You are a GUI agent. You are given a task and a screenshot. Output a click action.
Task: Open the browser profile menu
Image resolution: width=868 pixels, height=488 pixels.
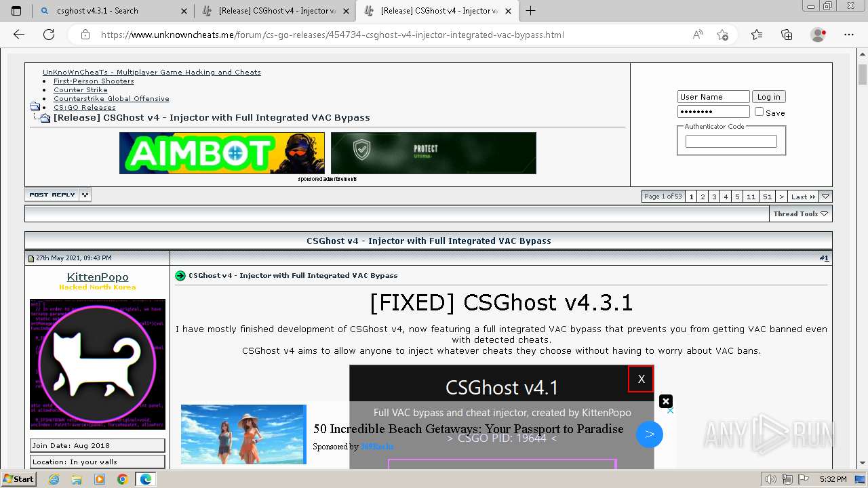[818, 35]
